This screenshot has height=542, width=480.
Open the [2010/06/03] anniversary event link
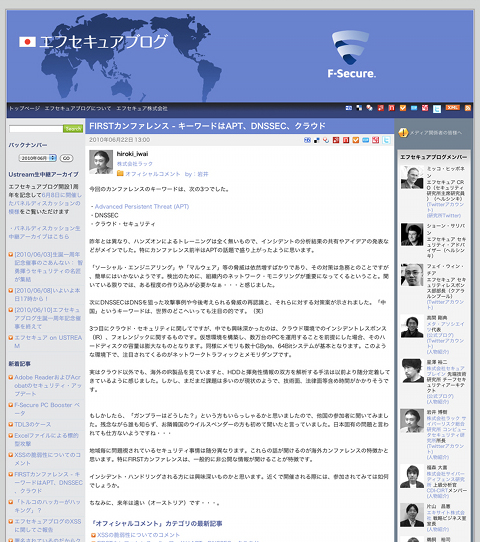tap(48, 267)
